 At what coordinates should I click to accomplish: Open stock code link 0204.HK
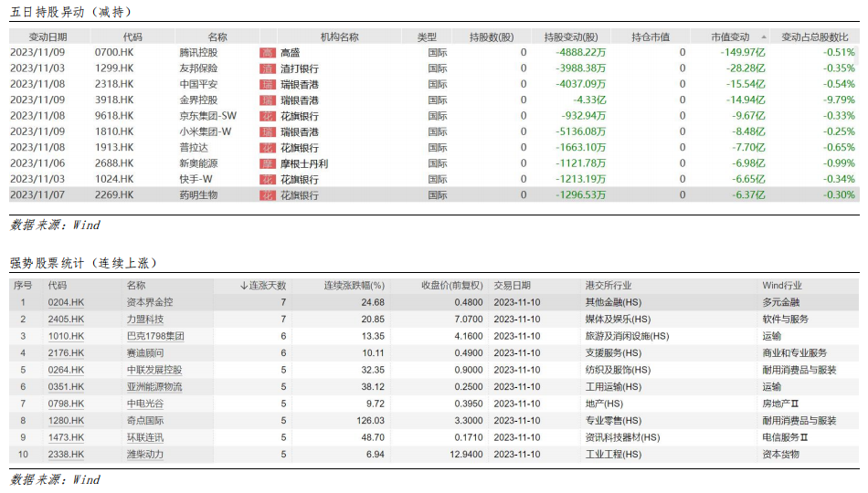click(x=66, y=303)
